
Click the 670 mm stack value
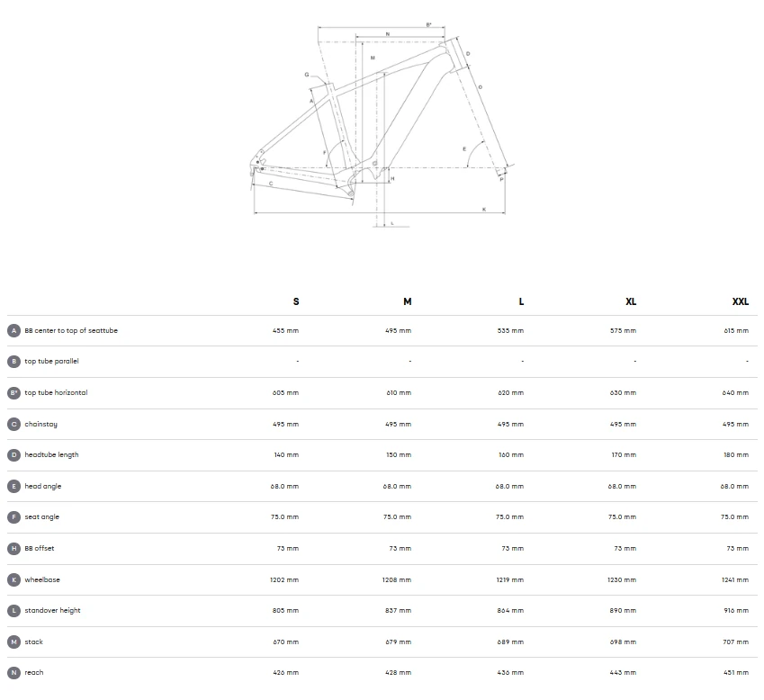click(x=286, y=642)
